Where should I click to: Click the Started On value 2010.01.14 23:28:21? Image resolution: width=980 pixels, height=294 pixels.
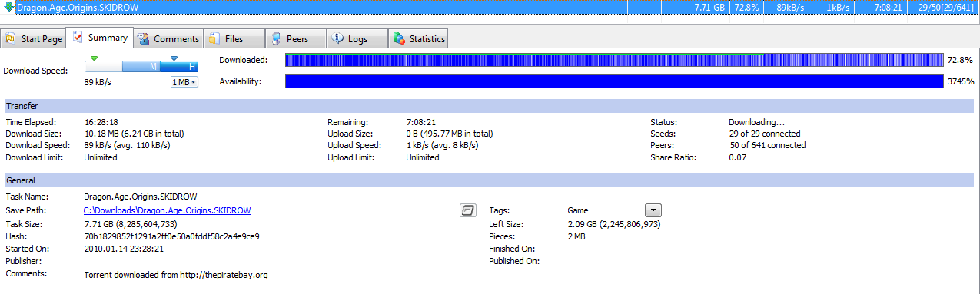pyautogui.click(x=124, y=249)
